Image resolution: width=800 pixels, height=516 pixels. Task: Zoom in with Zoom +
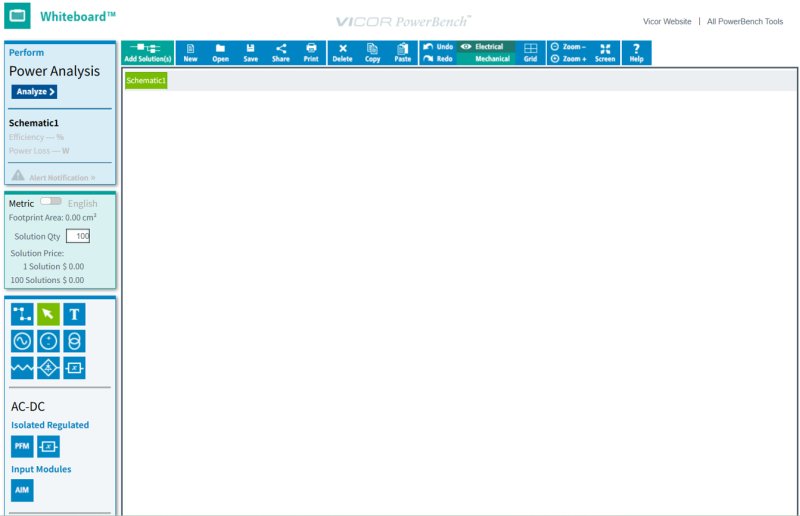568,59
